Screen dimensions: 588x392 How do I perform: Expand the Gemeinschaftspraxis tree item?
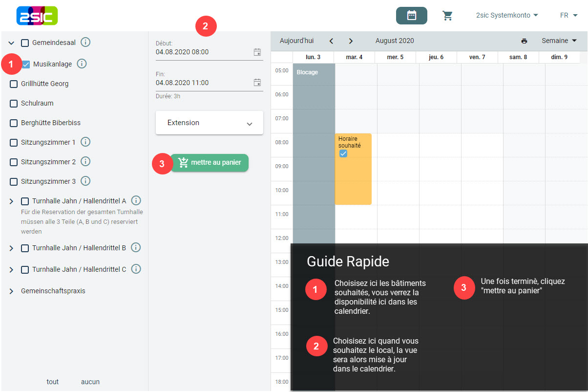tap(11, 291)
